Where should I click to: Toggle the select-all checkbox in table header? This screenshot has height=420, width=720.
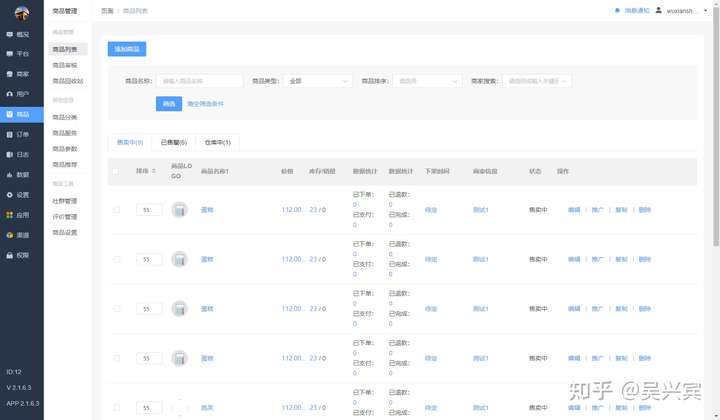pyautogui.click(x=116, y=171)
